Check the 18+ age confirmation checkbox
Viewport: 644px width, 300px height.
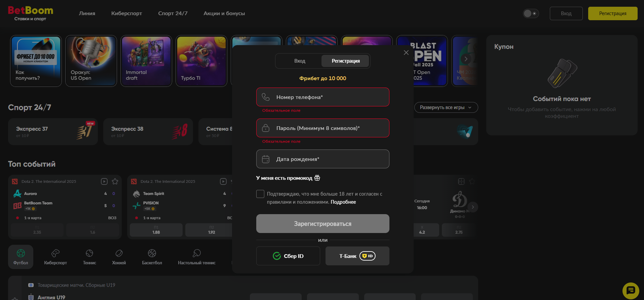pyautogui.click(x=260, y=194)
